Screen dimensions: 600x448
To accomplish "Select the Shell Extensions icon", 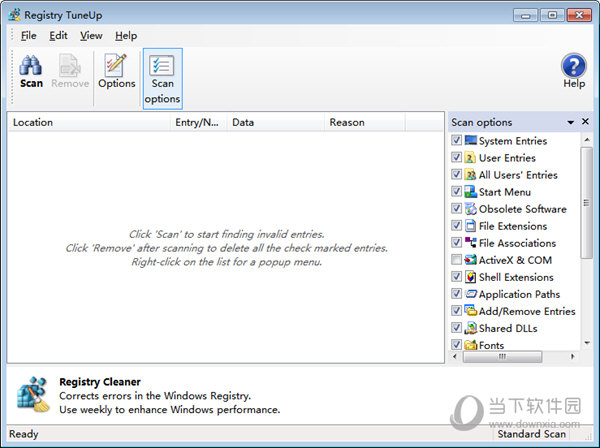I will click(470, 277).
